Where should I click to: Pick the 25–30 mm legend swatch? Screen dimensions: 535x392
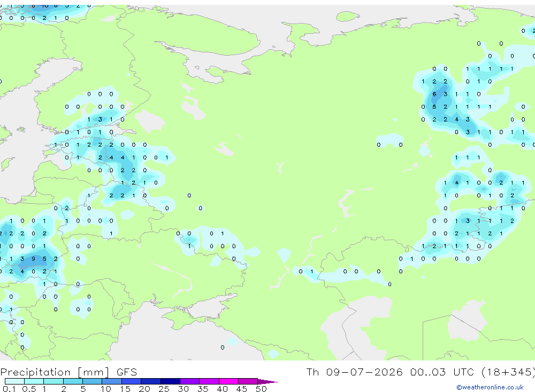click(170, 381)
